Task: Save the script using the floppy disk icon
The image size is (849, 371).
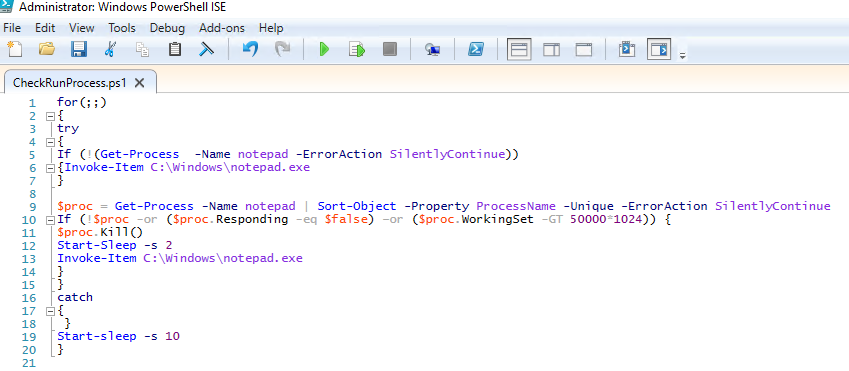Action: coord(79,49)
